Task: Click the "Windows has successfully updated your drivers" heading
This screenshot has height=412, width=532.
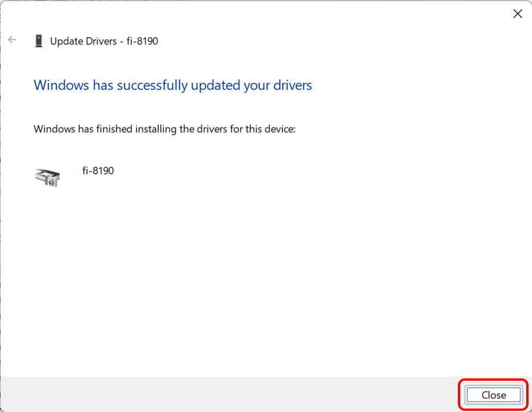Action: tap(173, 85)
